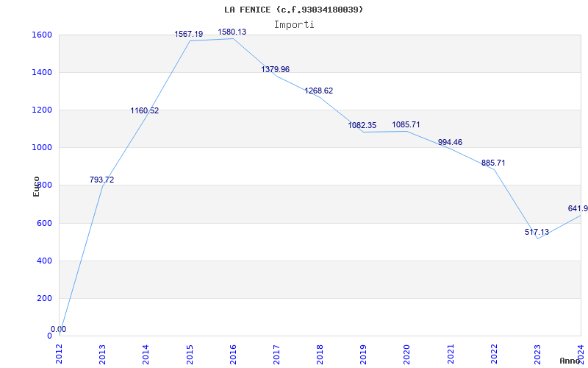This screenshot has height=368, width=588.
Task: Select year 2020 on the x-axis
Action: pos(406,354)
